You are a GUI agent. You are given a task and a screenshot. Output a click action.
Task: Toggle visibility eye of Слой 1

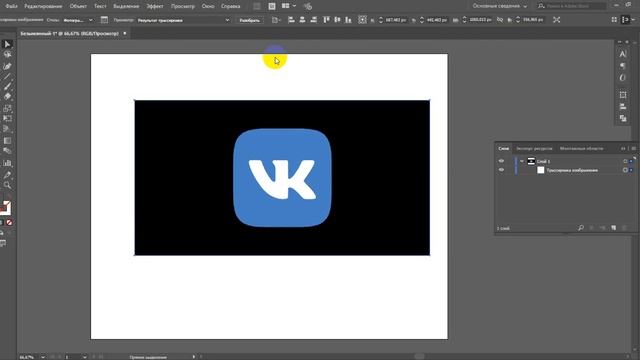coord(501,161)
